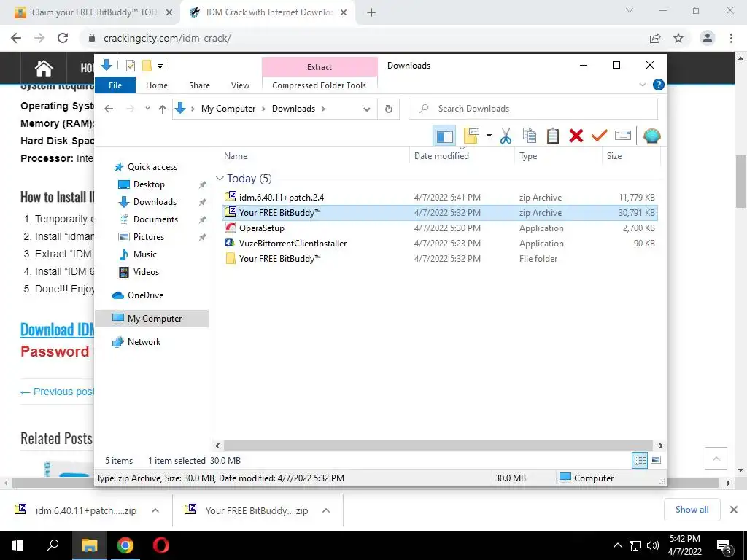
Task: Click the Search Downloads field
Action: coord(533,109)
